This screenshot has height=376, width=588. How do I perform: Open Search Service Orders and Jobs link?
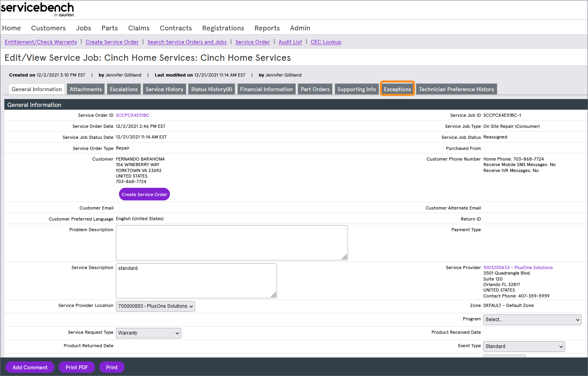tap(187, 42)
